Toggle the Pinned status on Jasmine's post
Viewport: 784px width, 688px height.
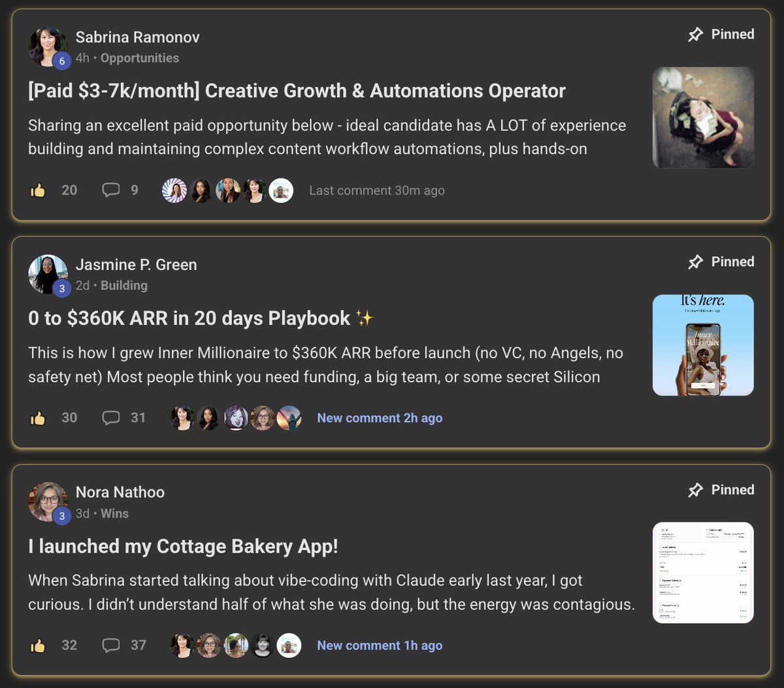694,261
